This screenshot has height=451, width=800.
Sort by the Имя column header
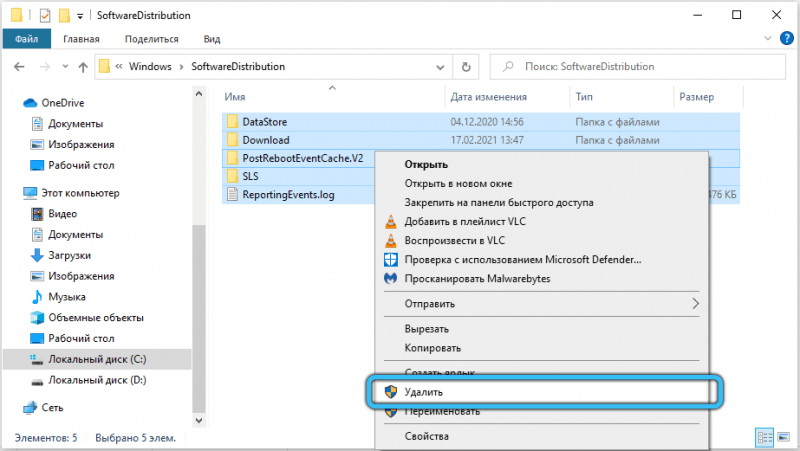(x=235, y=96)
